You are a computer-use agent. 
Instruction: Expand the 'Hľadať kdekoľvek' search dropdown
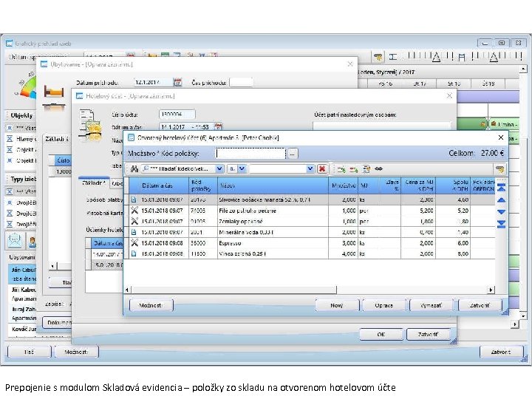tap(220, 168)
